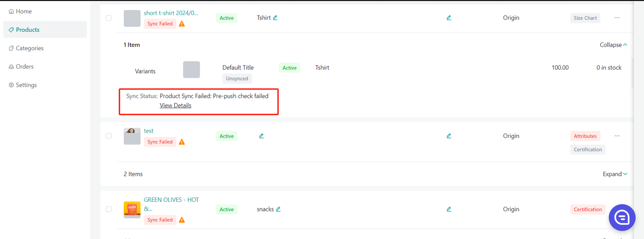Screen dimensions: 644x239
Task: Open Categories from the sidebar
Action: tap(29, 48)
